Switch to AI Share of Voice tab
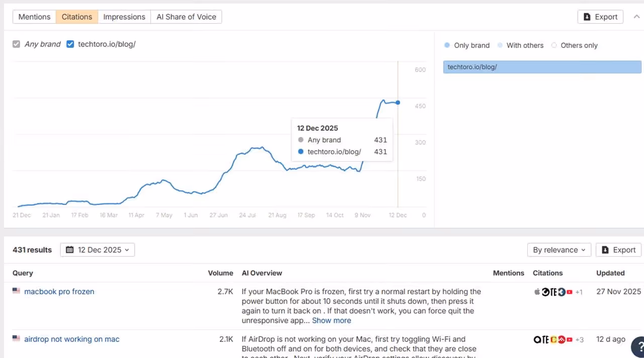Viewport: 644px width, 358px height. click(x=186, y=17)
